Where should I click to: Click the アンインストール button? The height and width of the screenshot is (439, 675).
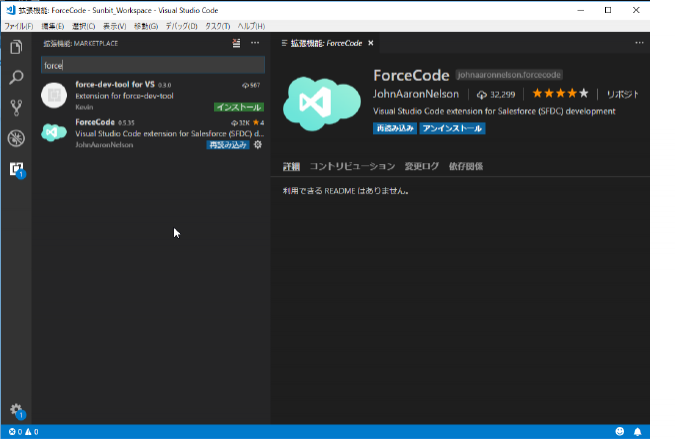click(452, 128)
